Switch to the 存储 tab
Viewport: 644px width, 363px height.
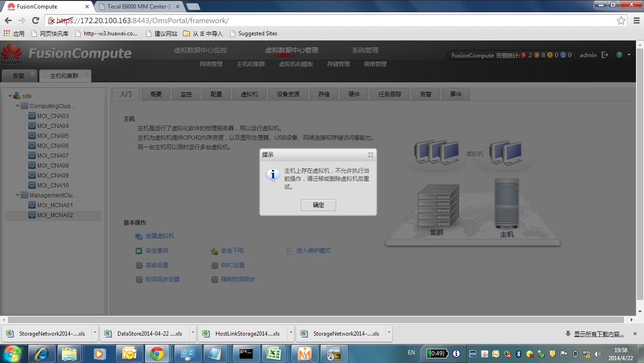(x=324, y=94)
